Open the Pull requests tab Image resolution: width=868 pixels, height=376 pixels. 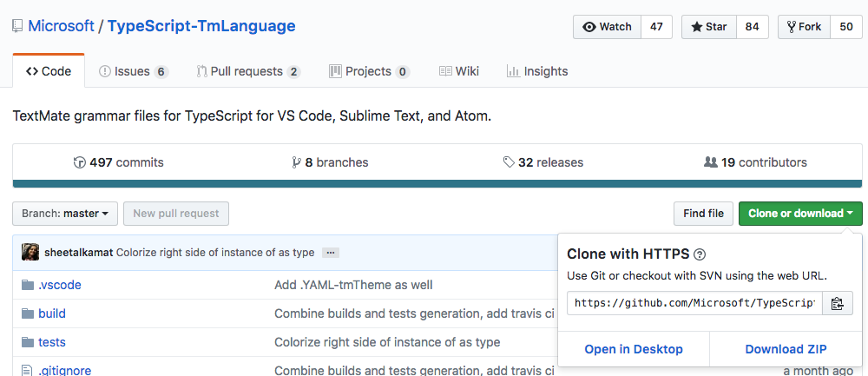pyautogui.click(x=248, y=71)
